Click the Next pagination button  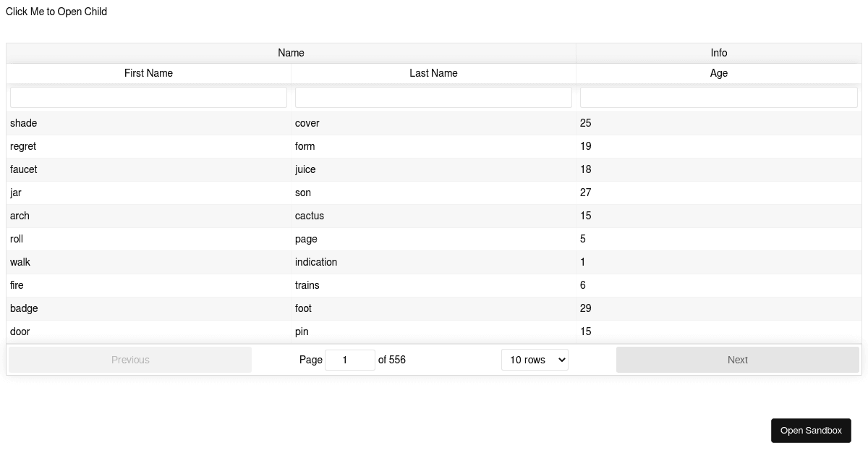tap(737, 360)
